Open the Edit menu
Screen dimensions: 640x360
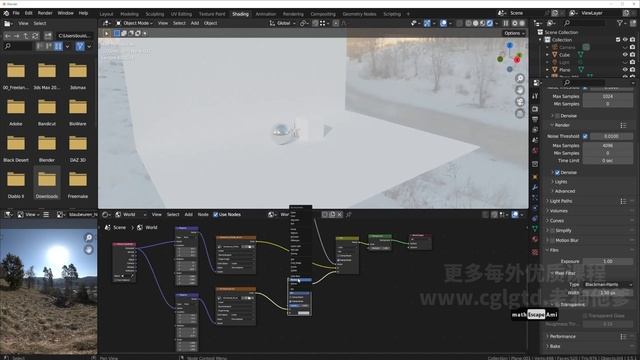point(29,13)
